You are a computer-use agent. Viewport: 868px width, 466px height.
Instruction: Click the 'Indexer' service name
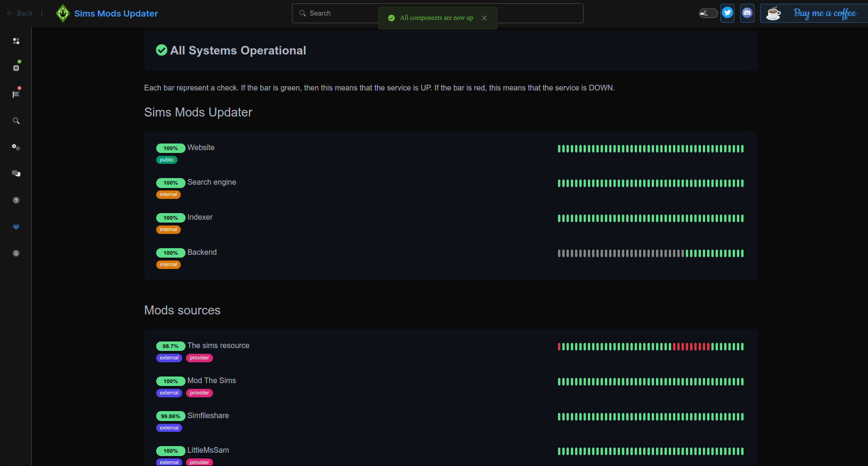coord(200,217)
